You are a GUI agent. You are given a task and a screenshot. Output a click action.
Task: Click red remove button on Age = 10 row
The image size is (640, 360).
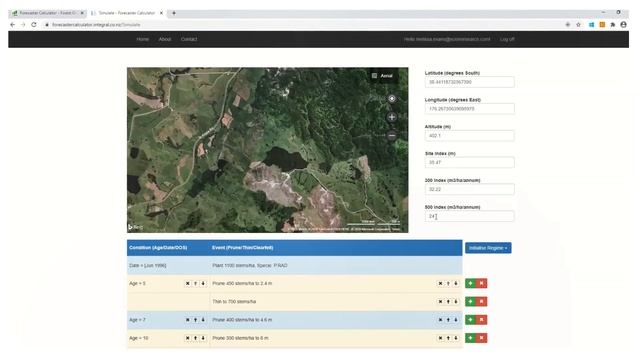[x=482, y=338]
